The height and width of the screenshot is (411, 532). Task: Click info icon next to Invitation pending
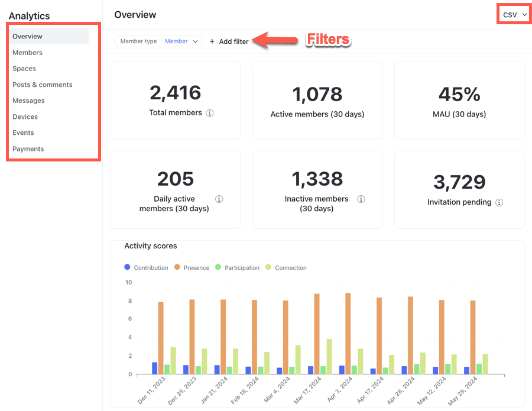coord(499,202)
